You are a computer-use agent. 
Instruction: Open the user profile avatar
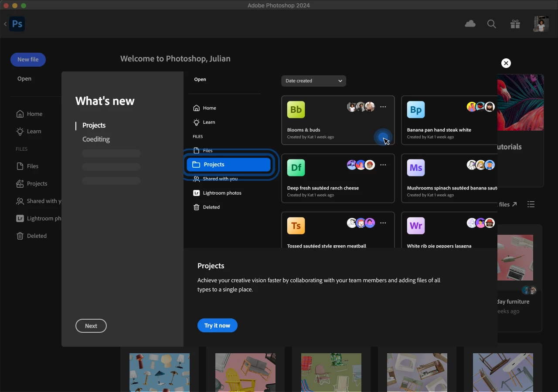click(x=541, y=24)
